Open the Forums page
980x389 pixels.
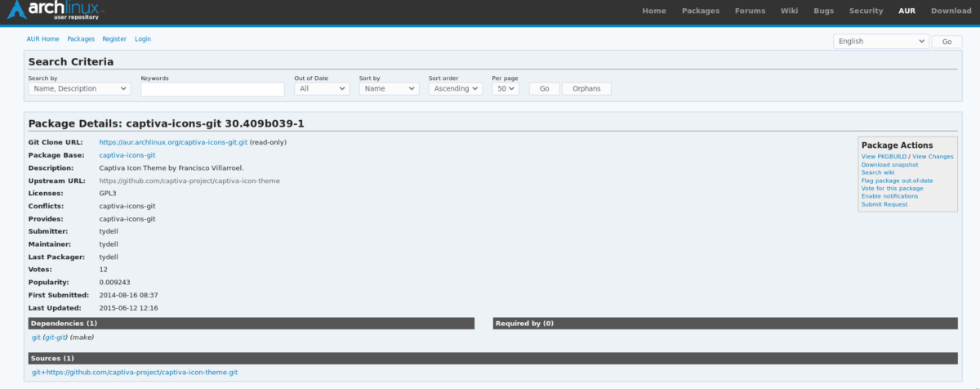tap(750, 11)
